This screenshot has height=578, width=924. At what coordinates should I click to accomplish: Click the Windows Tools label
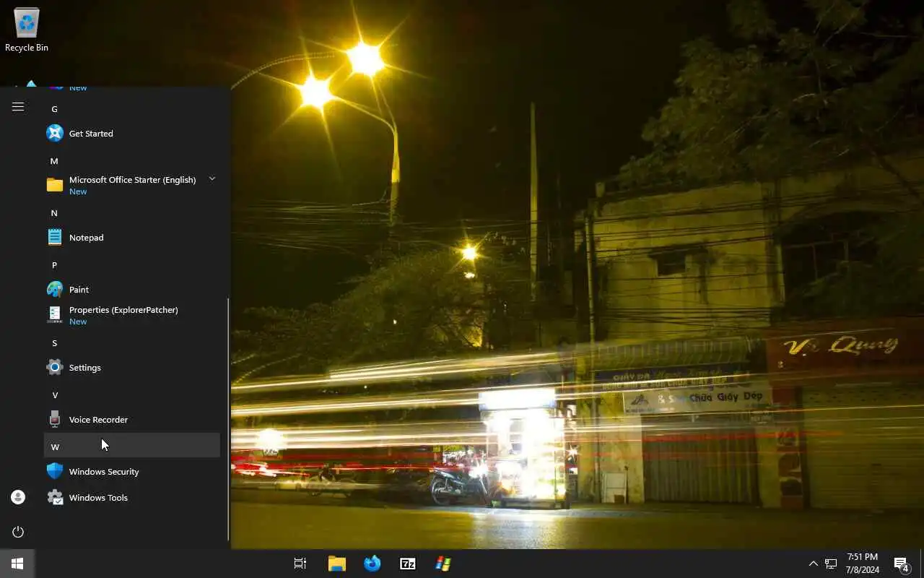tap(98, 498)
